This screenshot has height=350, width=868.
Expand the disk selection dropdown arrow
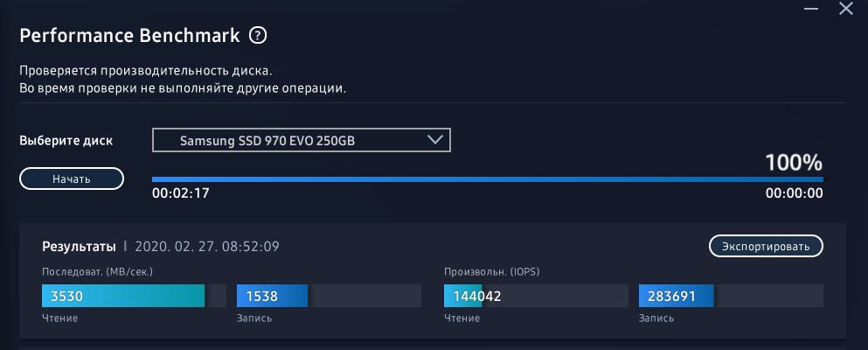pos(435,140)
